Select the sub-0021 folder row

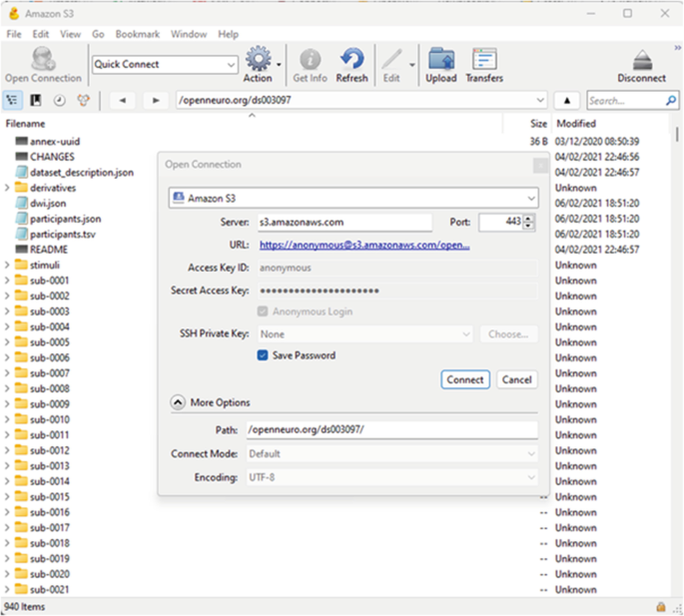[49, 589]
